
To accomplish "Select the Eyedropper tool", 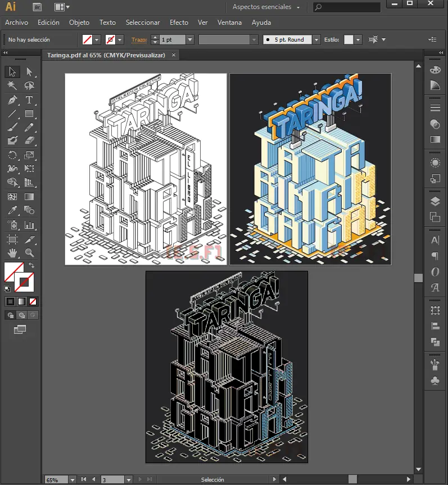I will (x=12, y=210).
